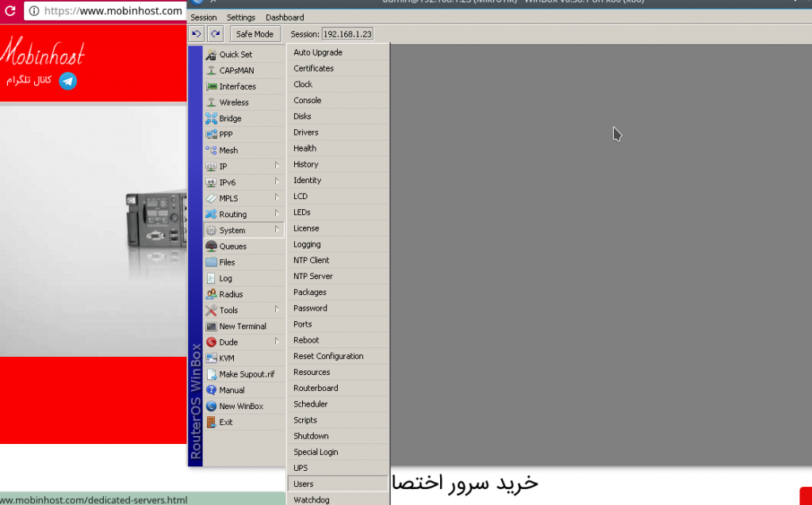Open the Queues icon entry
Viewport: 812px width, 505px height.
[211, 247]
